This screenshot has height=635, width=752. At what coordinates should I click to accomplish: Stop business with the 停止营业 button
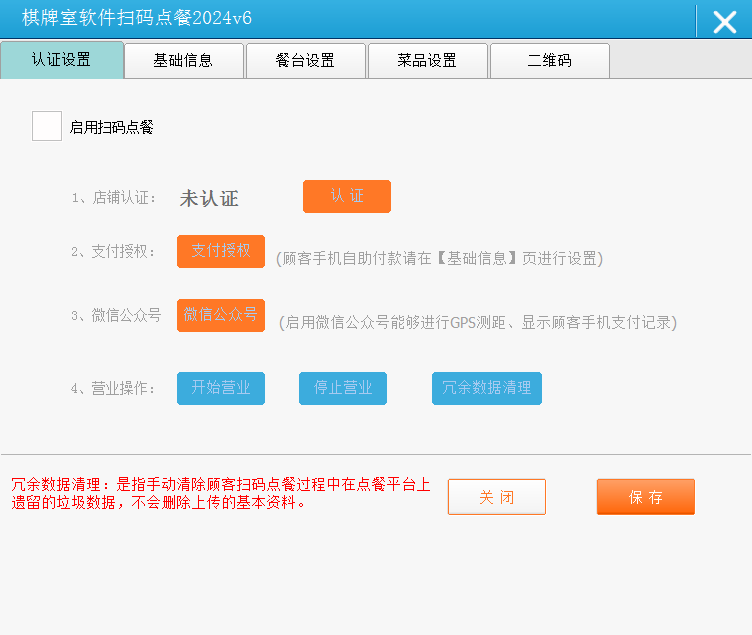[x=343, y=388]
